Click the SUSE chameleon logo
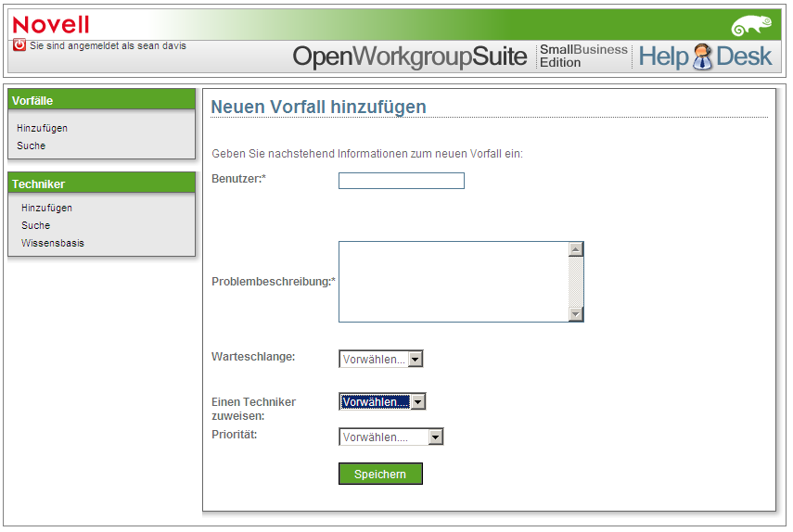The height and width of the screenshot is (532, 793). pyautogui.click(x=751, y=26)
